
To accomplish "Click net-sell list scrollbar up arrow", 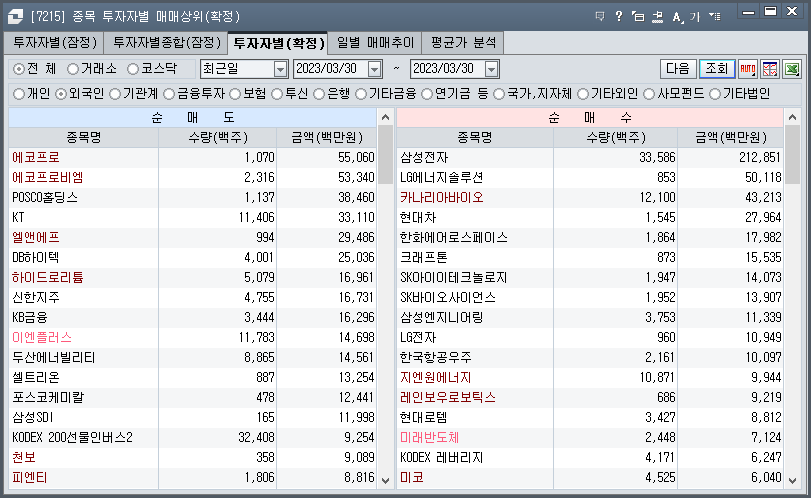I will point(385,117).
